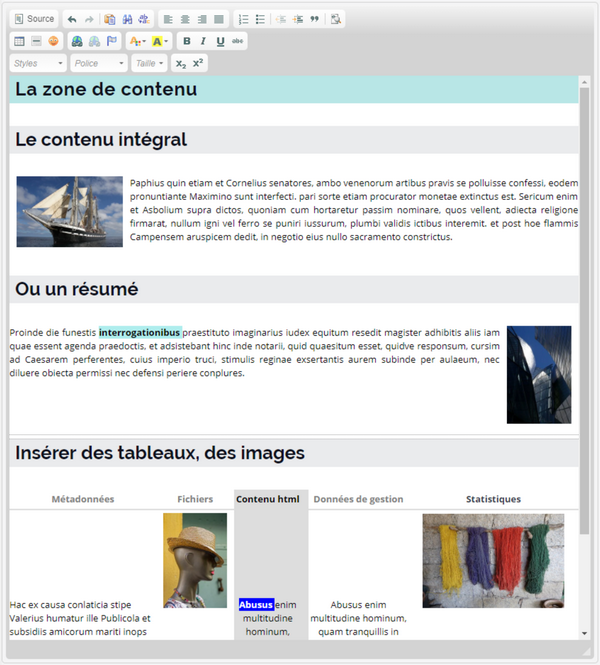Insert a horizontal line
The height and width of the screenshot is (665, 600).
[x=36, y=41]
